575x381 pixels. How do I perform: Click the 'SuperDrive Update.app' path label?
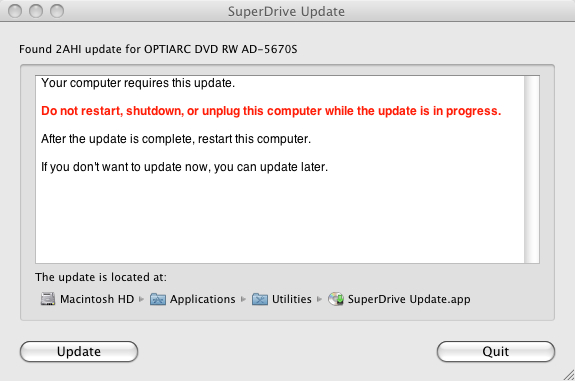(x=409, y=300)
